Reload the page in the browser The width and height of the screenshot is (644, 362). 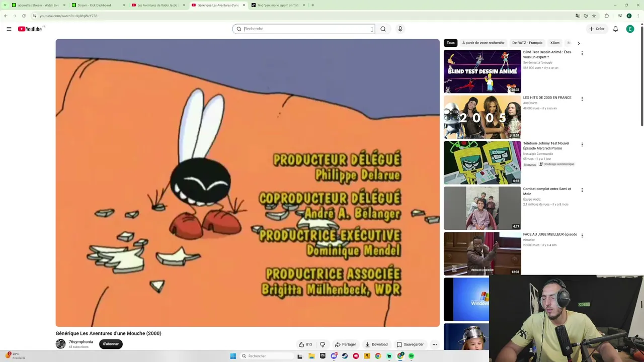(x=24, y=16)
